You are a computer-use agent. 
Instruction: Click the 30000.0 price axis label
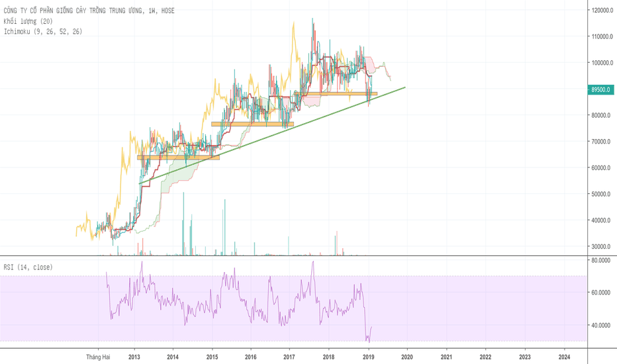[601, 246]
